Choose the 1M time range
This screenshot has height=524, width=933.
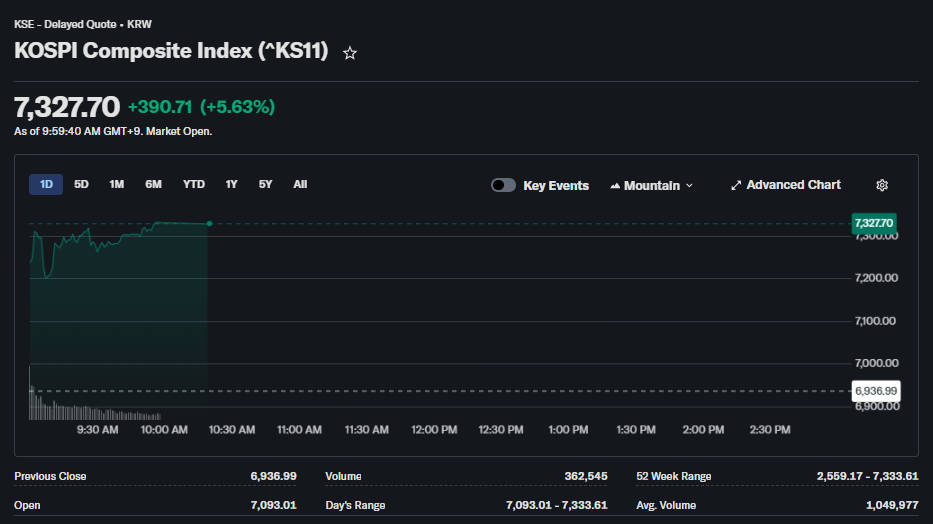[117, 184]
